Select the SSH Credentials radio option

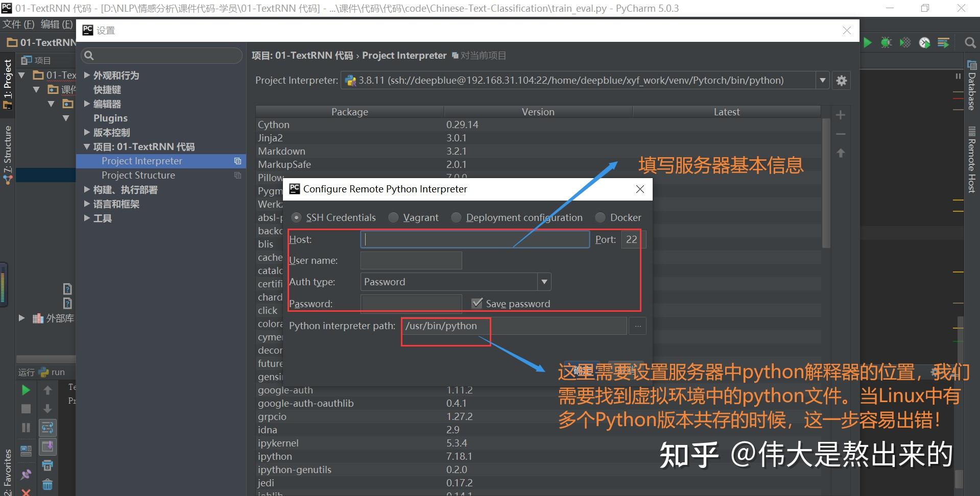pos(296,218)
